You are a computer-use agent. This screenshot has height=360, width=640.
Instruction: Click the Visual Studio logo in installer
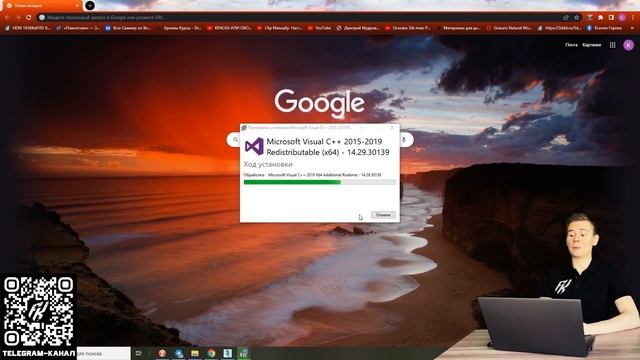(x=254, y=146)
